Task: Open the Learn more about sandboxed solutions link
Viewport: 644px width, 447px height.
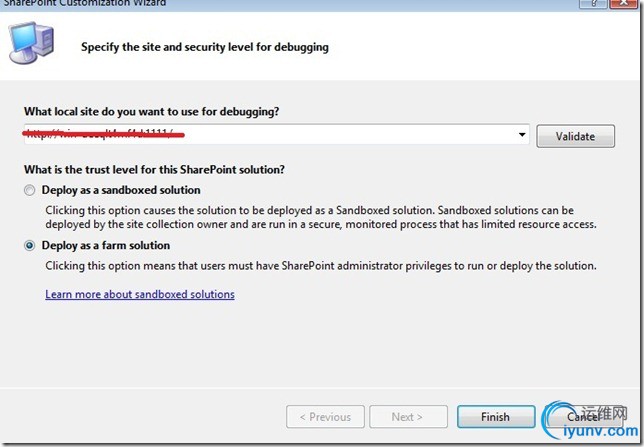Action: (140, 294)
